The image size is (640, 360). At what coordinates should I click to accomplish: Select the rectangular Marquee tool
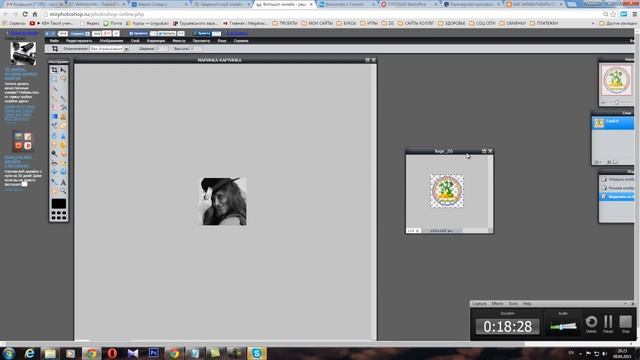coord(54,78)
